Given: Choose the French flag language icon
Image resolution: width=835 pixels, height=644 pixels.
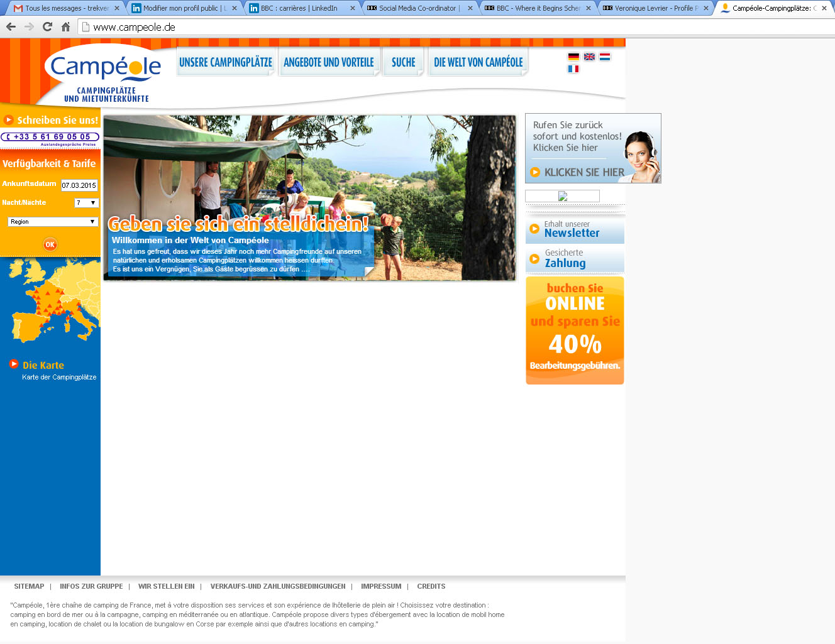Looking at the screenshot, I should tap(573, 69).
